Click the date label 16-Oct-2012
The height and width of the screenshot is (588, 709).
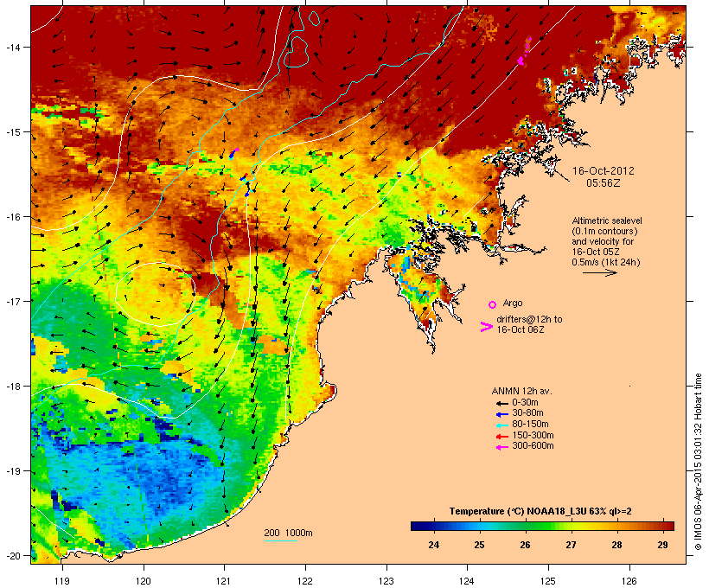(604, 171)
